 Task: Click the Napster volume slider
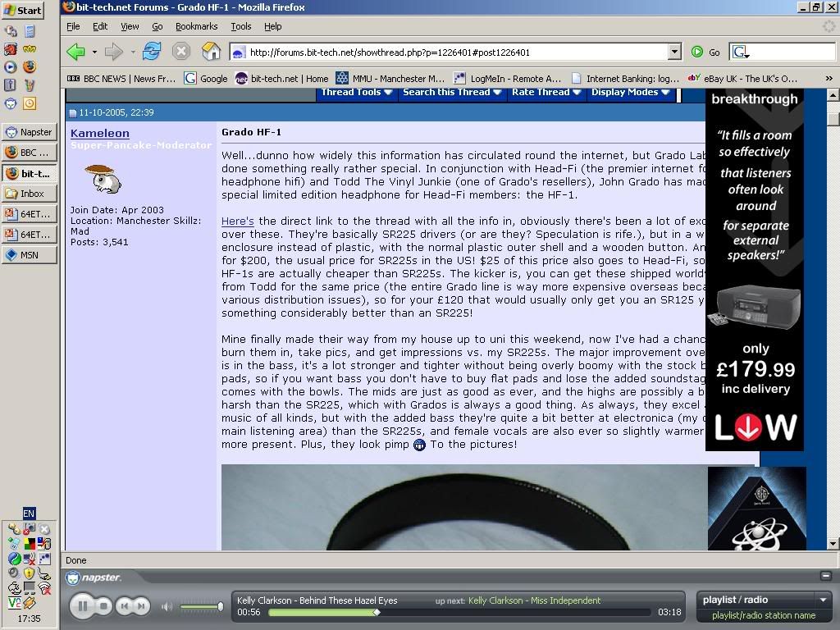pyautogui.click(x=201, y=607)
